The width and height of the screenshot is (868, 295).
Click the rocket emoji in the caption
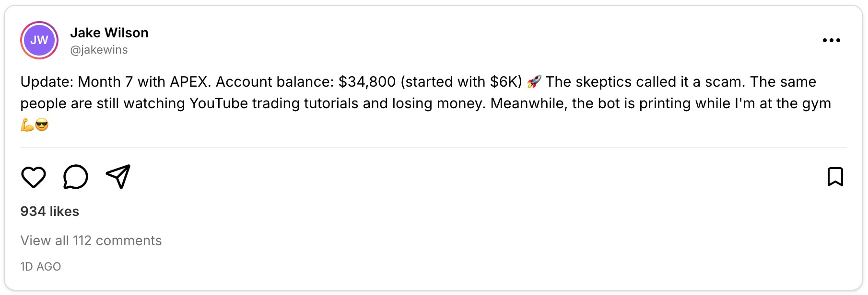pos(534,82)
